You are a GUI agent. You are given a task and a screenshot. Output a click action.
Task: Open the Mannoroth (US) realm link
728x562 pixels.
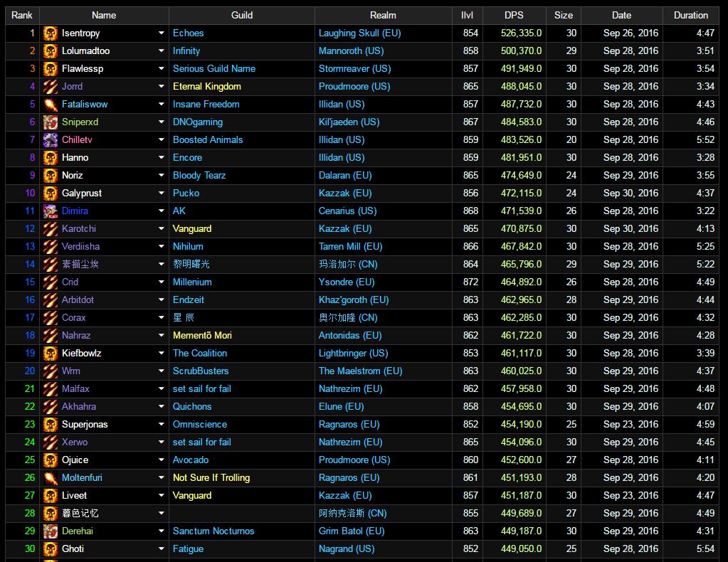point(351,51)
